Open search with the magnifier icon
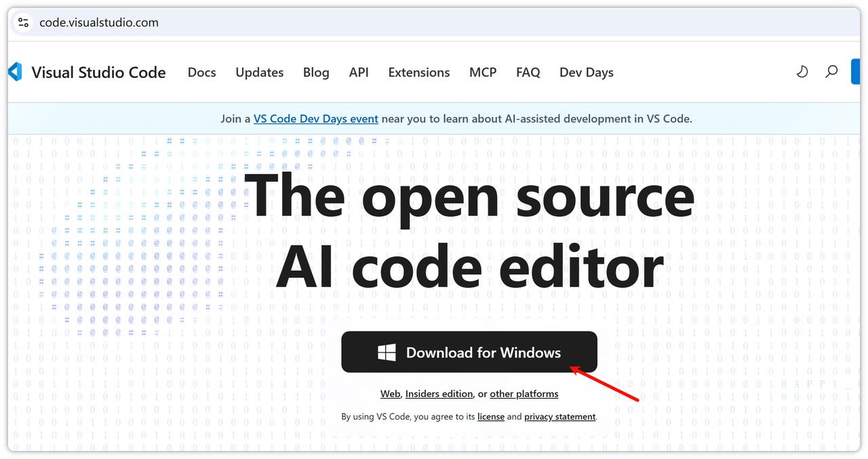 pos(831,72)
